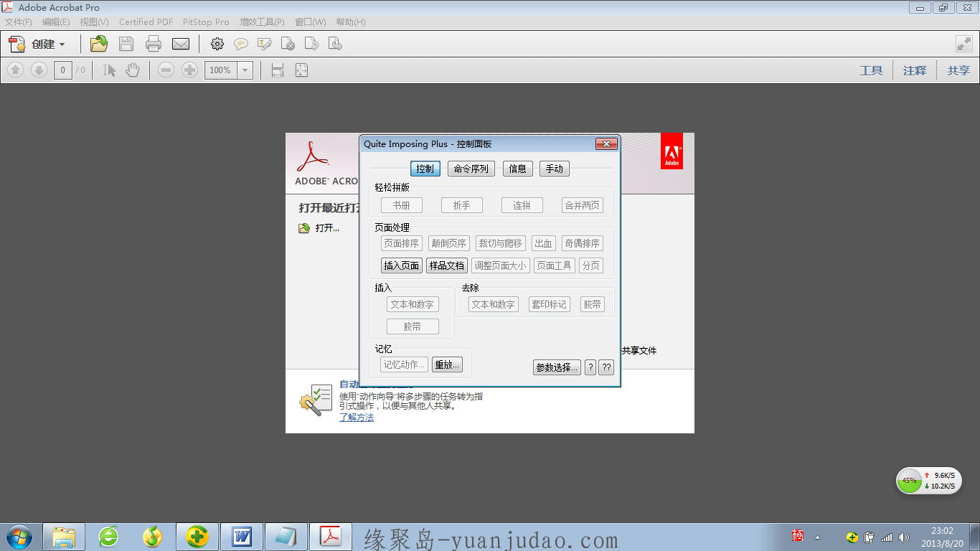Open the 工具 pane
This screenshot has width=980, height=551.
871,70
